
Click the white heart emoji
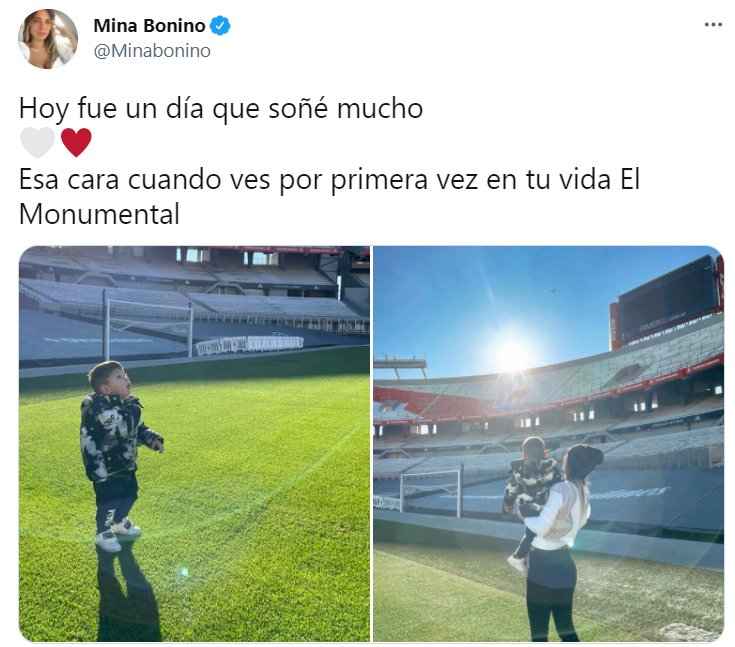38,142
